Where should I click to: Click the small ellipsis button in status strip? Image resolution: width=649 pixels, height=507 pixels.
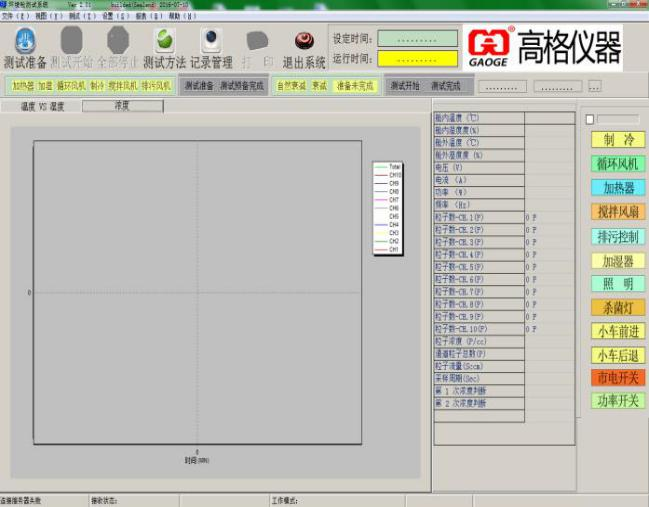tap(595, 87)
